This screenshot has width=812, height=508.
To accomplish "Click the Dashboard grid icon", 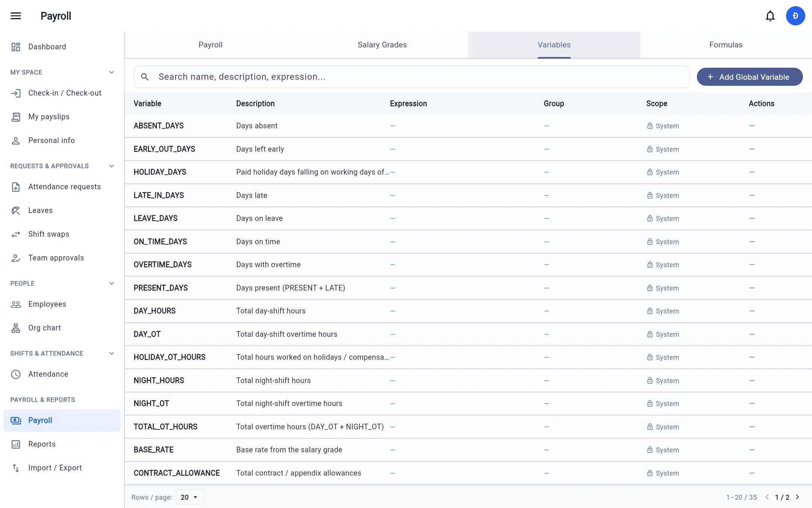I will (x=16, y=47).
